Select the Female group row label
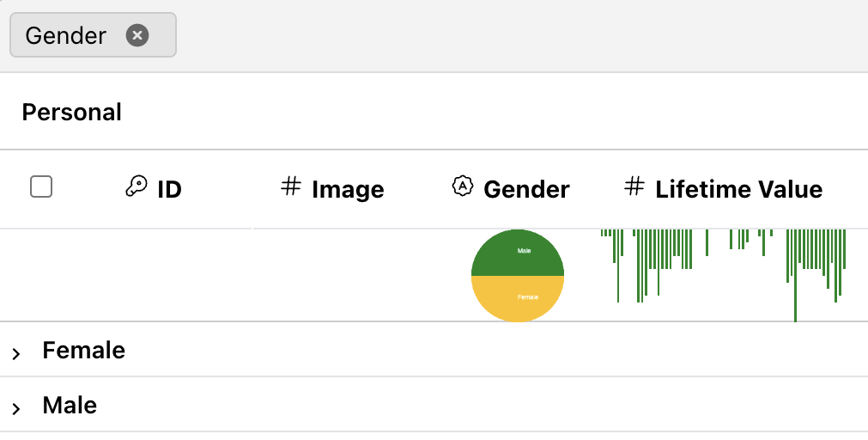The height and width of the screenshot is (440, 868). pos(84,351)
